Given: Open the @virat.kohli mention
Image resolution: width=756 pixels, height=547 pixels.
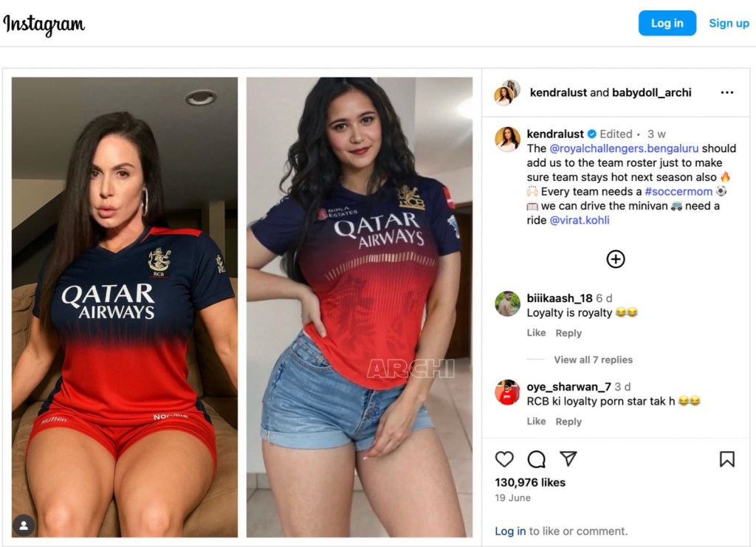Looking at the screenshot, I should pyautogui.click(x=580, y=220).
